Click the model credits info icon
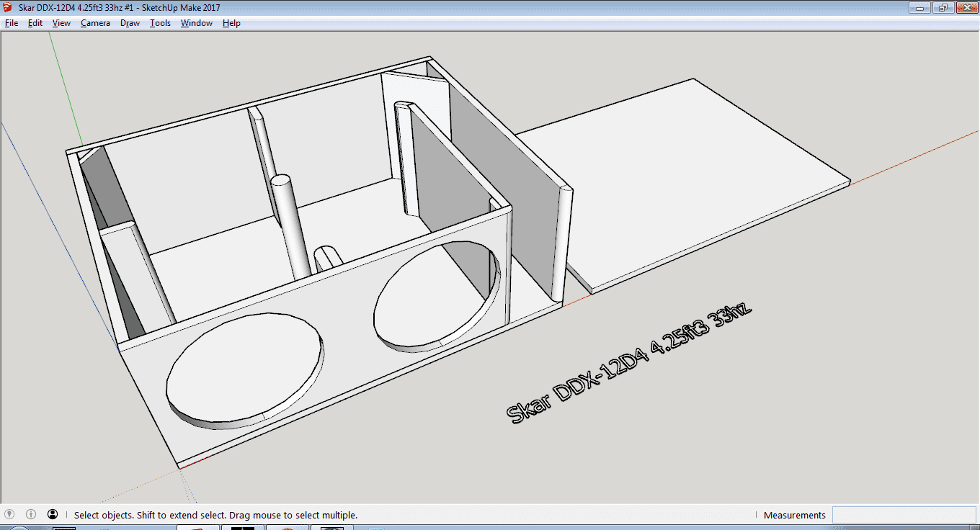The height and width of the screenshot is (530, 980). 31,515
